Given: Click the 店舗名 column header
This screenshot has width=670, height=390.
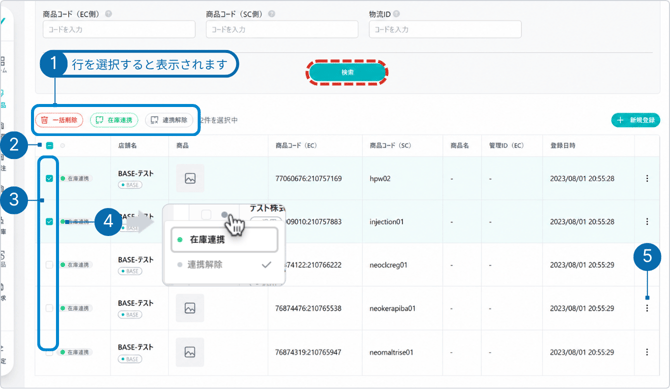Looking at the screenshot, I should coord(127,146).
